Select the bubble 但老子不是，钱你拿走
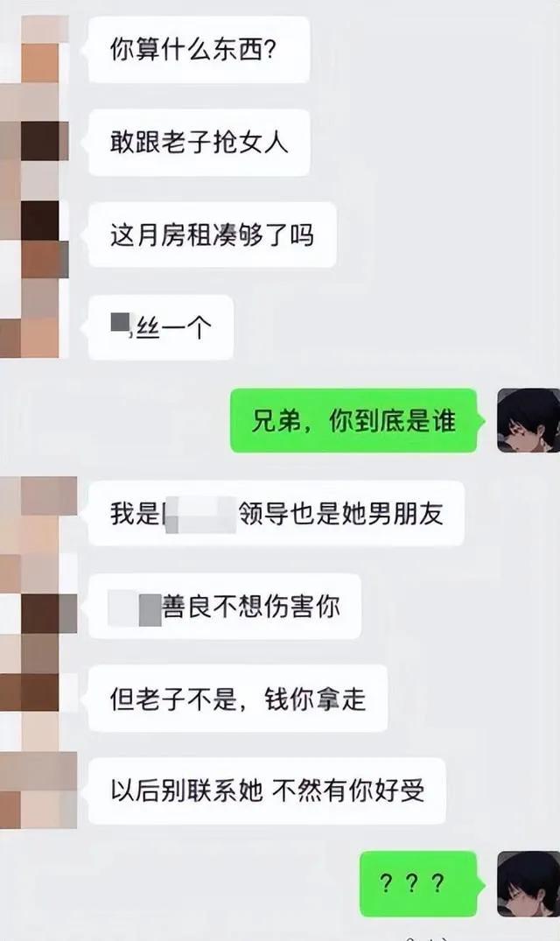The height and width of the screenshot is (941, 560). [238, 699]
